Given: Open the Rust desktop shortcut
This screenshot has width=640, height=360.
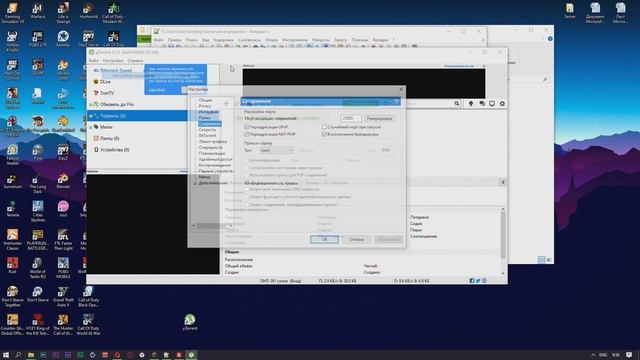Looking at the screenshot, I should (12, 265).
